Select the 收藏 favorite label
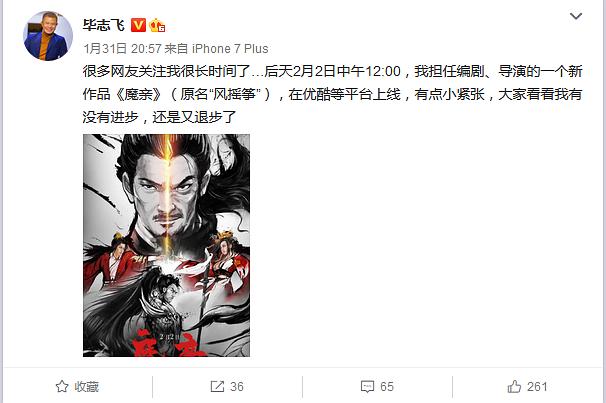 pyautogui.click(x=87, y=386)
